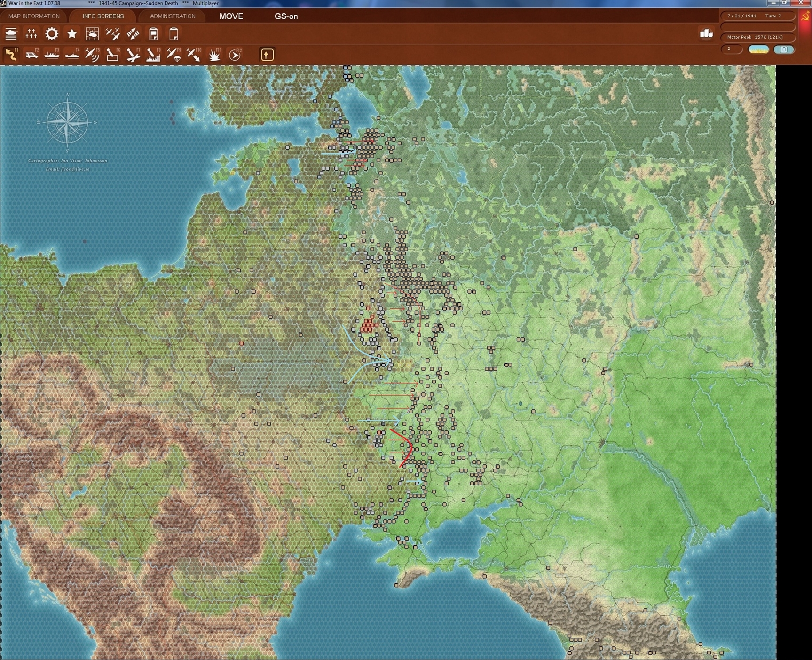812x660 pixels.
Task: Click the clear-weather sky indicator
Action: point(758,49)
